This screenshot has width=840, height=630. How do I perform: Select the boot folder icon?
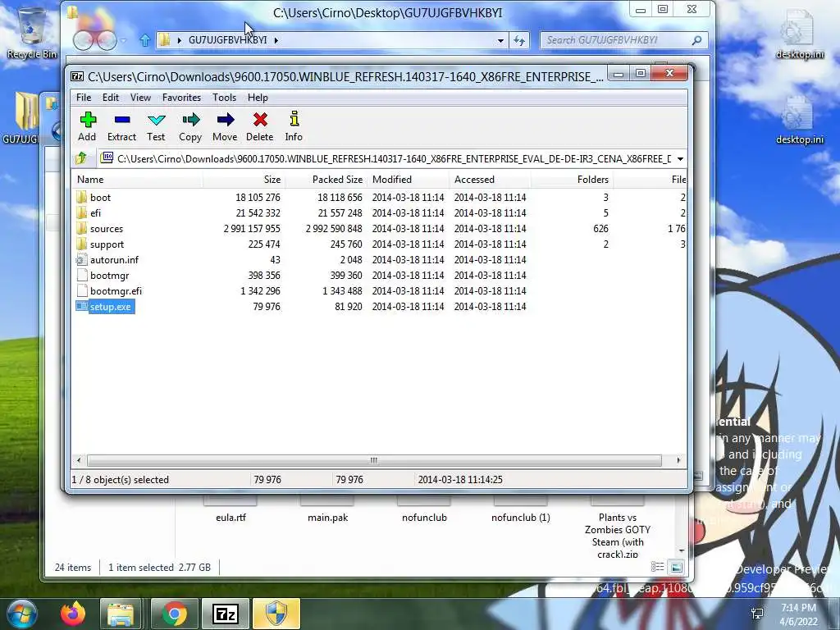[x=81, y=197]
